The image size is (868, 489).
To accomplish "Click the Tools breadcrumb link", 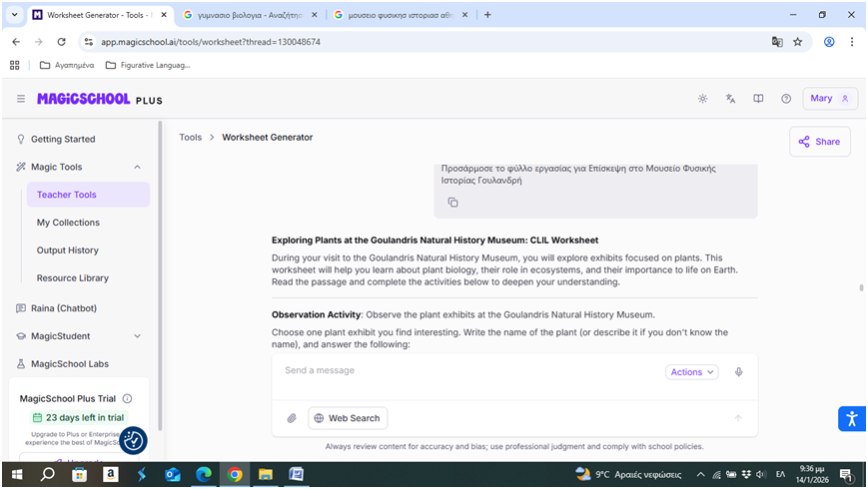I will pyautogui.click(x=190, y=137).
